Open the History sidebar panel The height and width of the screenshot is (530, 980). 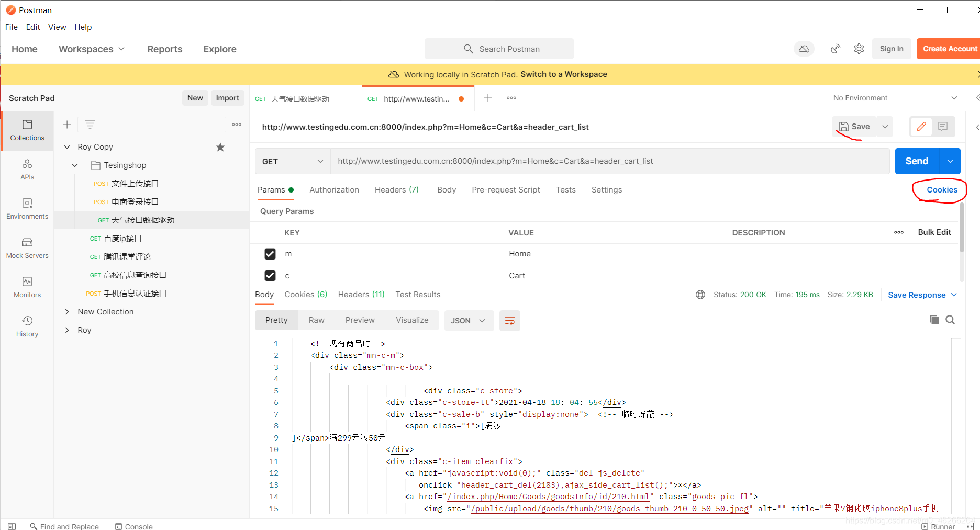coord(27,326)
